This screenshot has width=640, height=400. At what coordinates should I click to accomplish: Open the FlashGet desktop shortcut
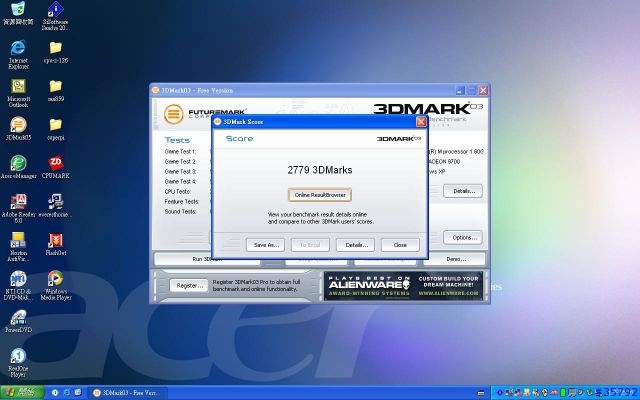[x=56, y=244]
